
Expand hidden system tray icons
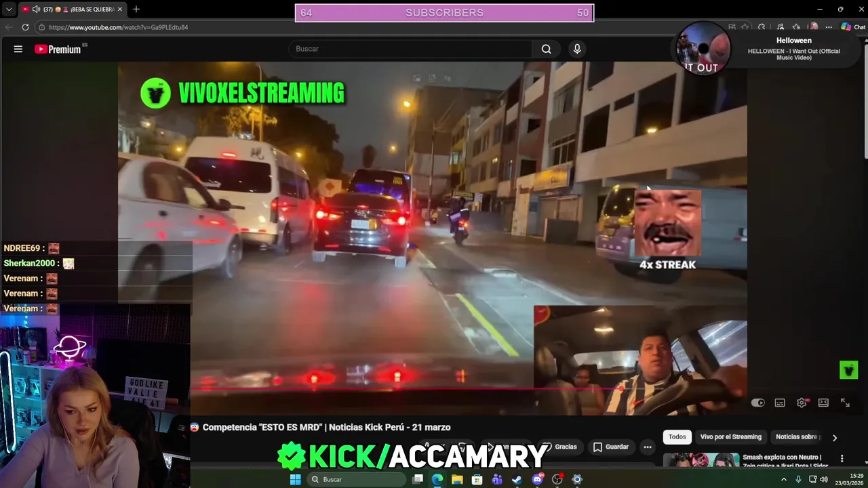tap(784, 479)
